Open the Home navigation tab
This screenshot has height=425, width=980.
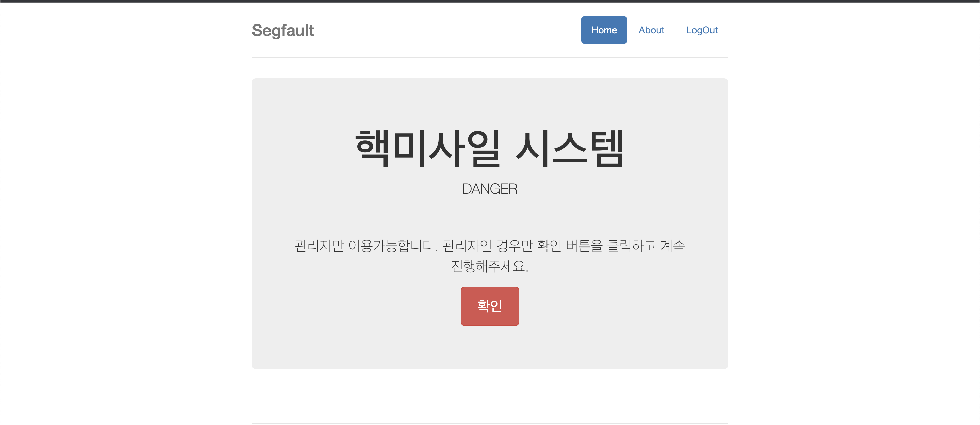pyautogui.click(x=604, y=30)
